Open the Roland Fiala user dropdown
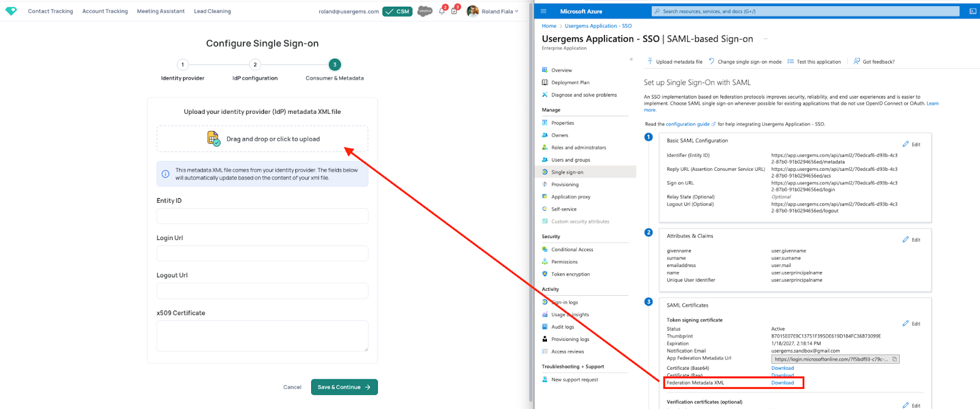 pyautogui.click(x=500, y=11)
